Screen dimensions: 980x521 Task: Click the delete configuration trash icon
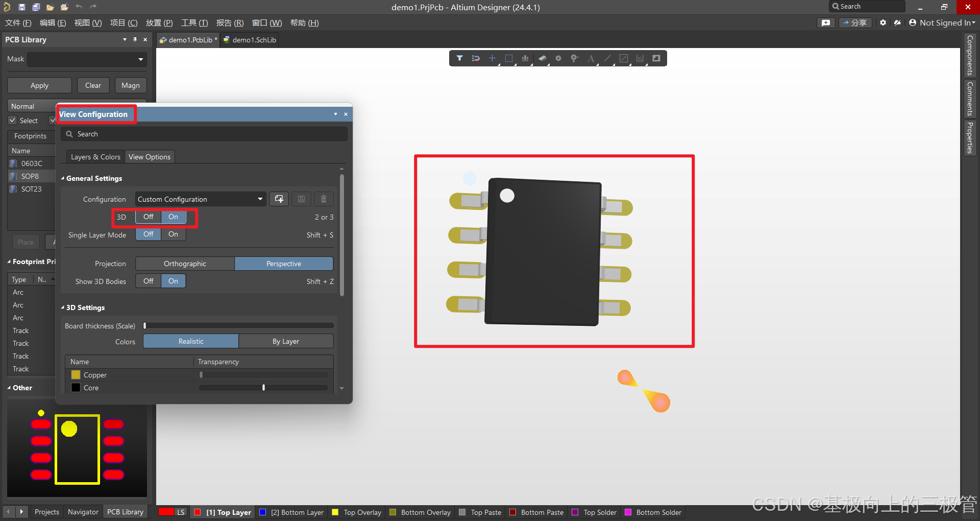pyautogui.click(x=324, y=199)
